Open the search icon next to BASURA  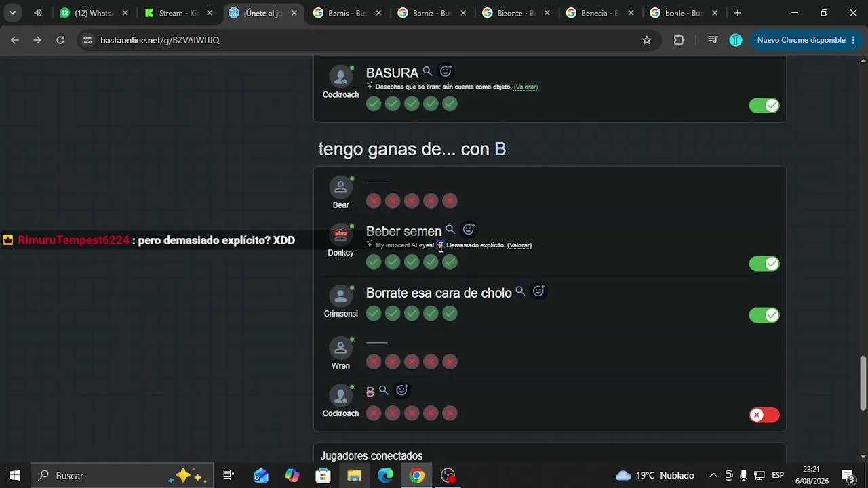tap(427, 71)
